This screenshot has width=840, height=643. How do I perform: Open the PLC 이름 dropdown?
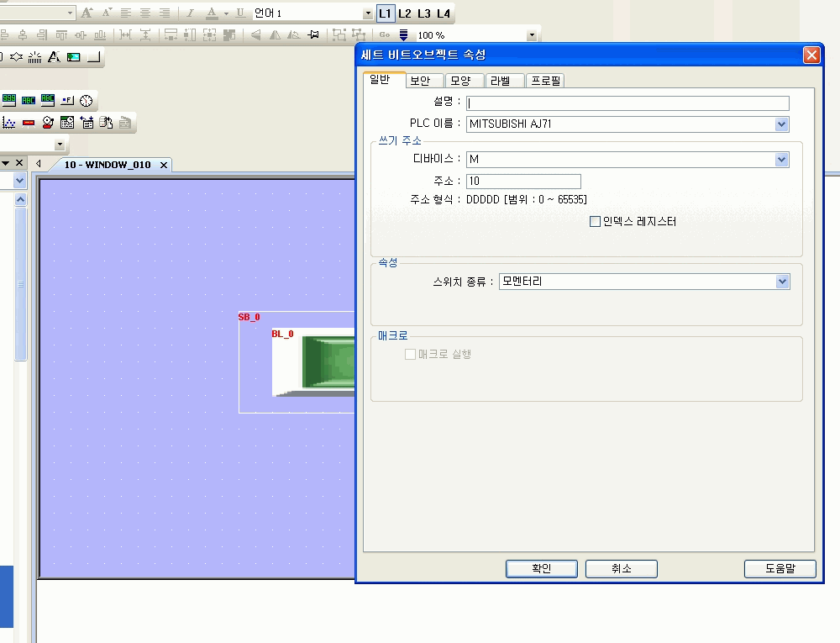pyautogui.click(x=781, y=124)
